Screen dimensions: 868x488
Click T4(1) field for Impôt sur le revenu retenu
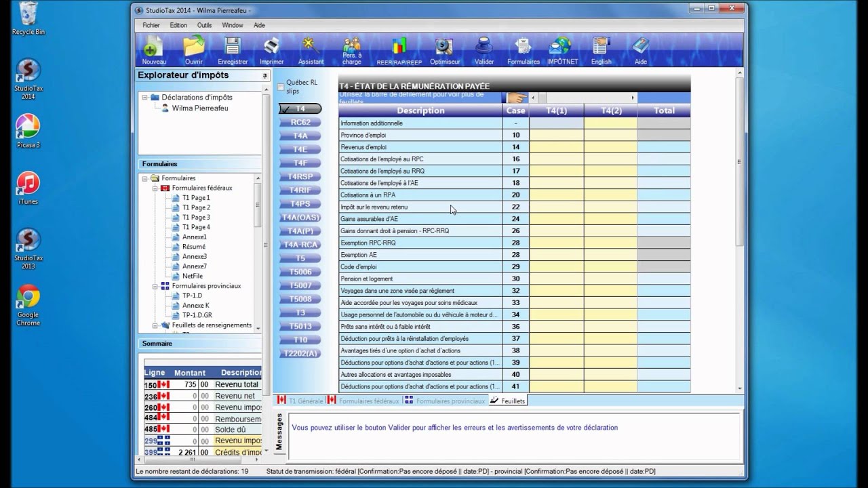pyautogui.click(x=556, y=207)
